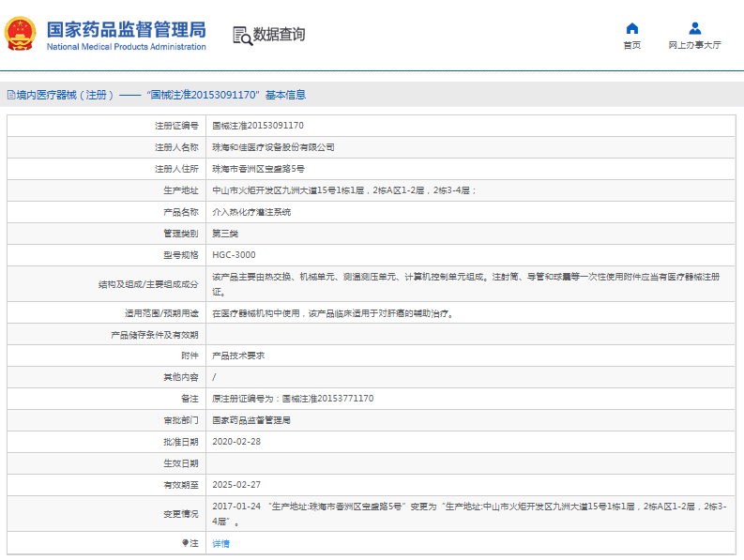This screenshot has width=744, height=560.
Task: Click the National Medical Products Administration subtitle
Action: click(x=126, y=47)
